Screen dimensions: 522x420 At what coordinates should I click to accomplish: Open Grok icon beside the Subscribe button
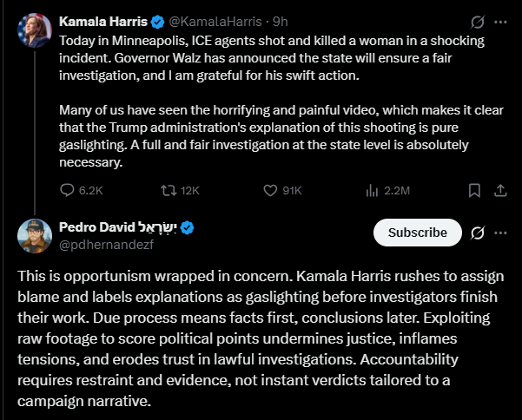[477, 233]
